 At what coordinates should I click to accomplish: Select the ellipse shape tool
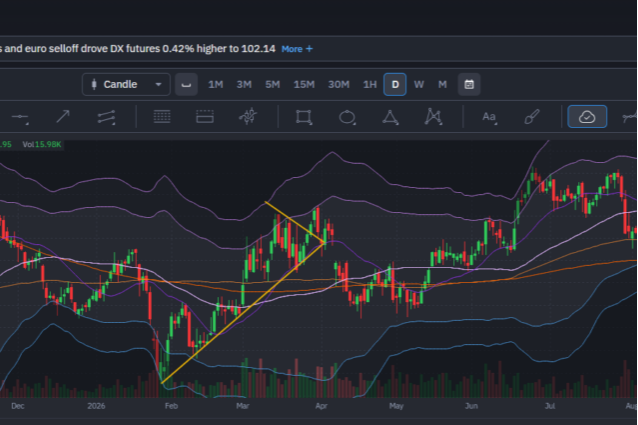[347, 117]
